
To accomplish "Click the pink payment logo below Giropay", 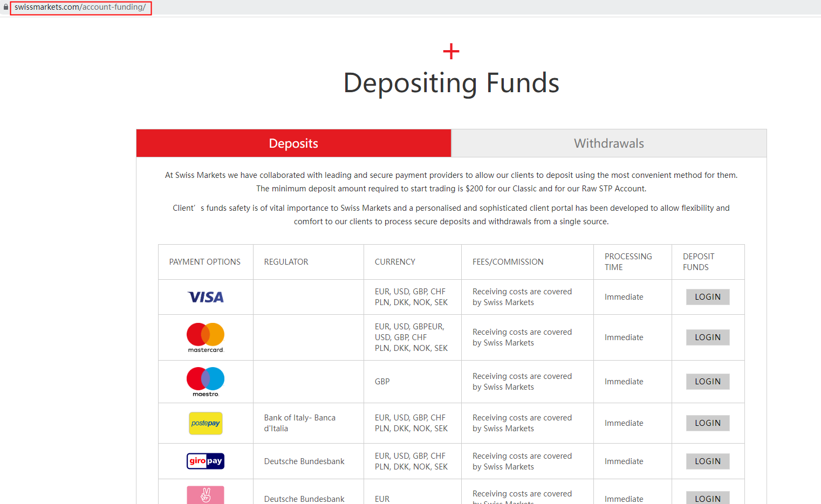I will (206, 495).
